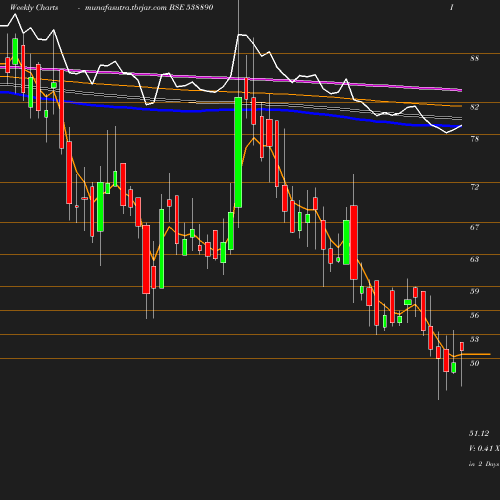Select the 59 price axis label
Image resolution: width=500 pixels, height=500 pixels.
tap(474, 291)
